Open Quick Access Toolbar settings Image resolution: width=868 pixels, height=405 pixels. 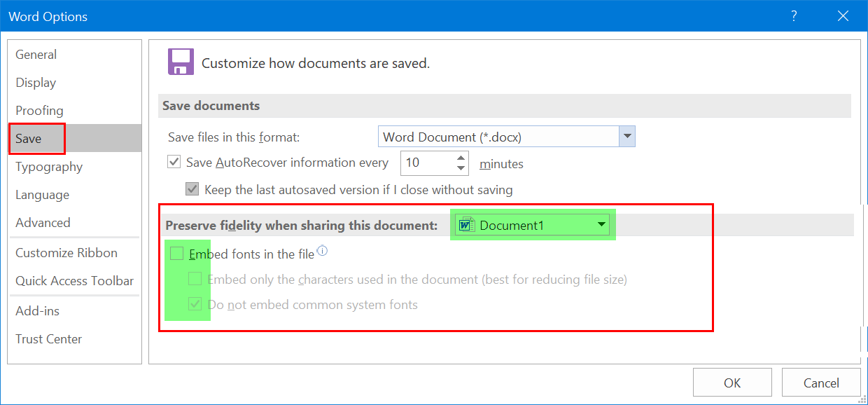coord(74,281)
